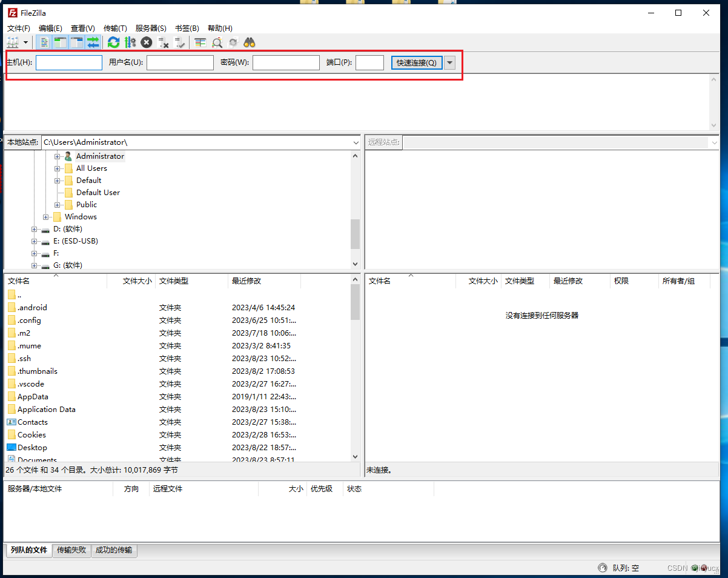Cancel the current operation
This screenshot has height=578, width=728.
[x=147, y=42]
